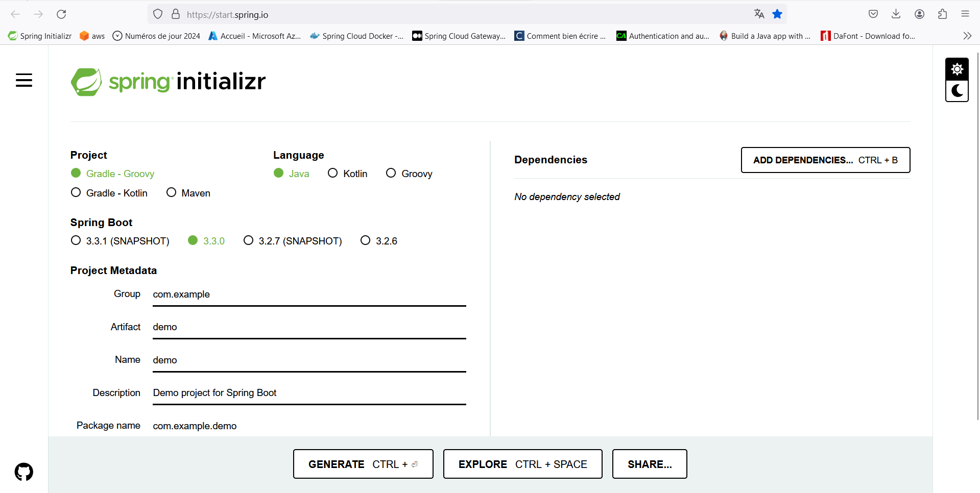Show the tracking protection shield
The width and height of the screenshot is (980, 493).
pos(158,14)
